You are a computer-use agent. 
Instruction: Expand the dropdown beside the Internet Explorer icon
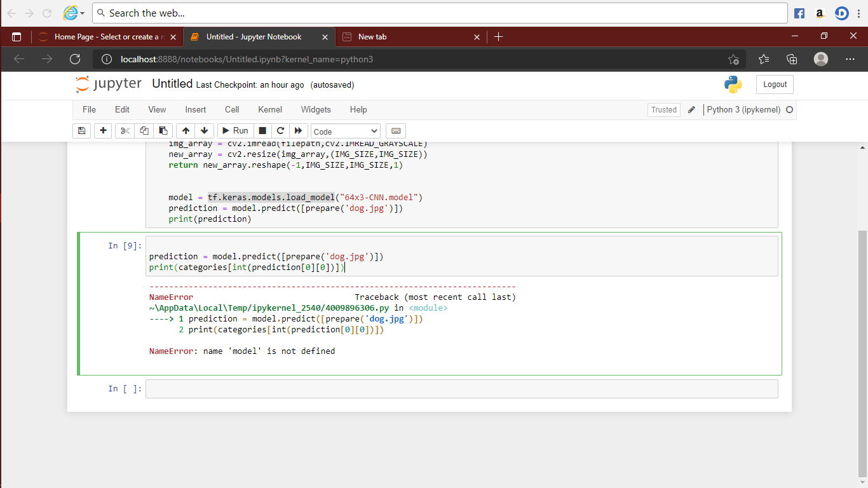pyautogui.click(x=83, y=13)
